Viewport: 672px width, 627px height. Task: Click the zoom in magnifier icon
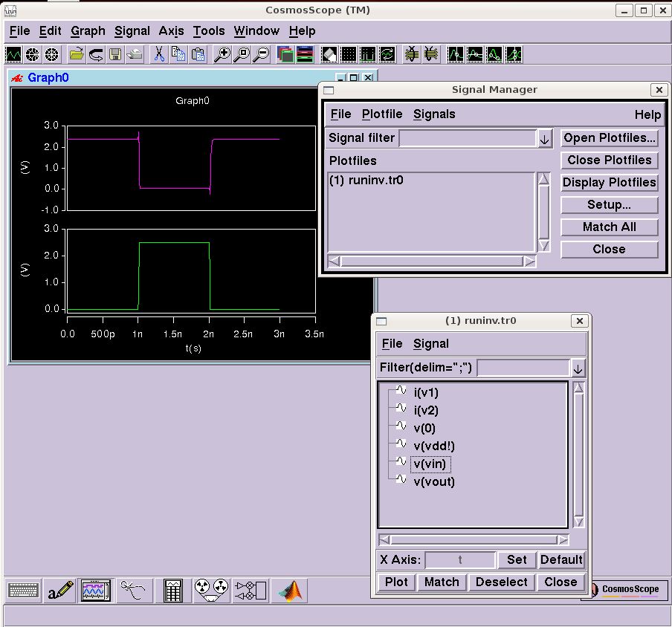222,54
